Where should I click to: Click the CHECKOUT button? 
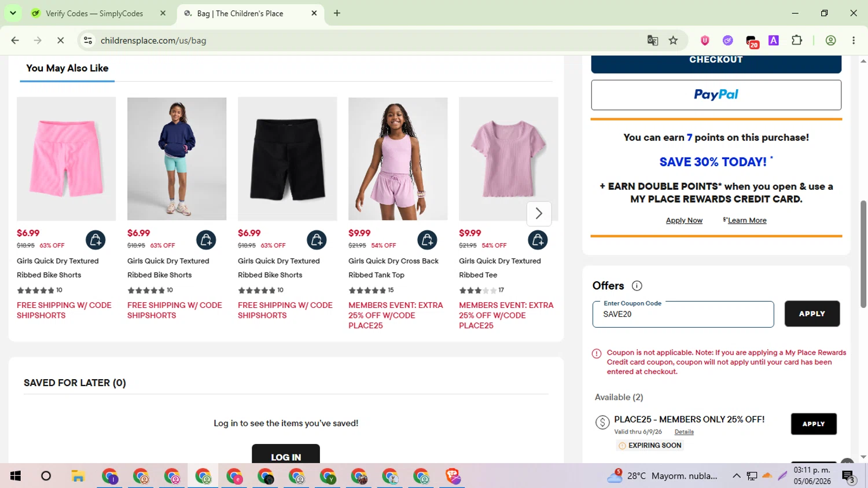[716, 64]
